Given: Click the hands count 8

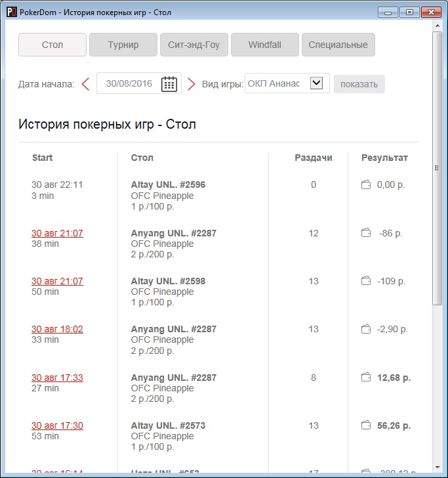Looking at the screenshot, I should coord(314,378).
